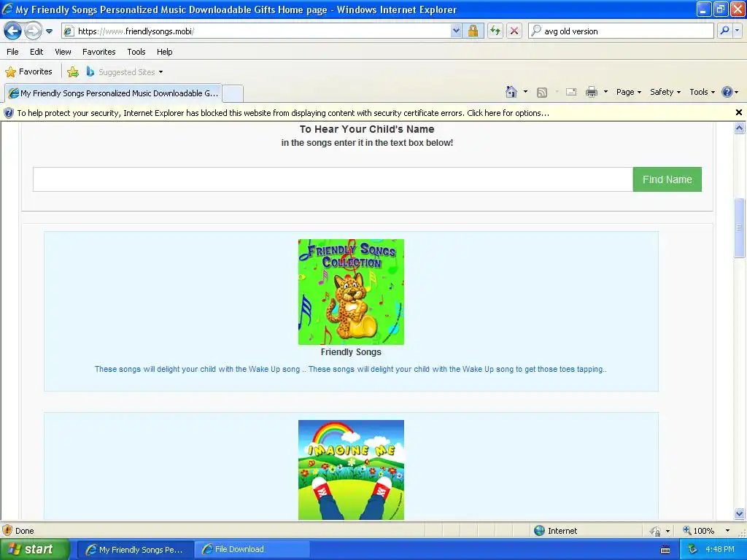Click the shield icon on information bar
747x560 pixels.
click(x=9, y=113)
